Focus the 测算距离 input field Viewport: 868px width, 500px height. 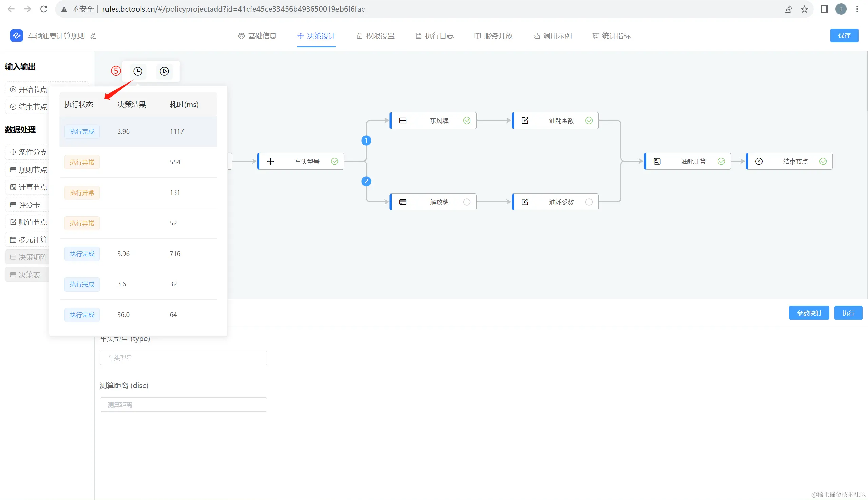[183, 405]
